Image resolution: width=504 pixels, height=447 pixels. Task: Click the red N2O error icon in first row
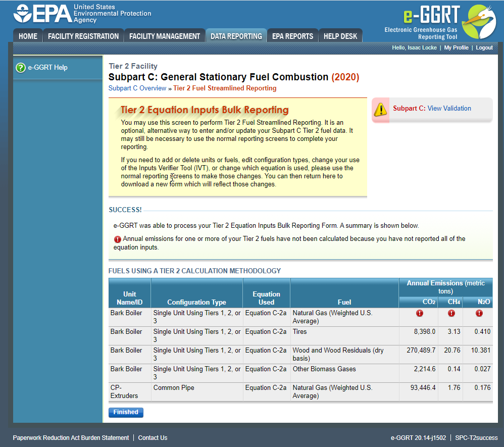coord(479,313)
